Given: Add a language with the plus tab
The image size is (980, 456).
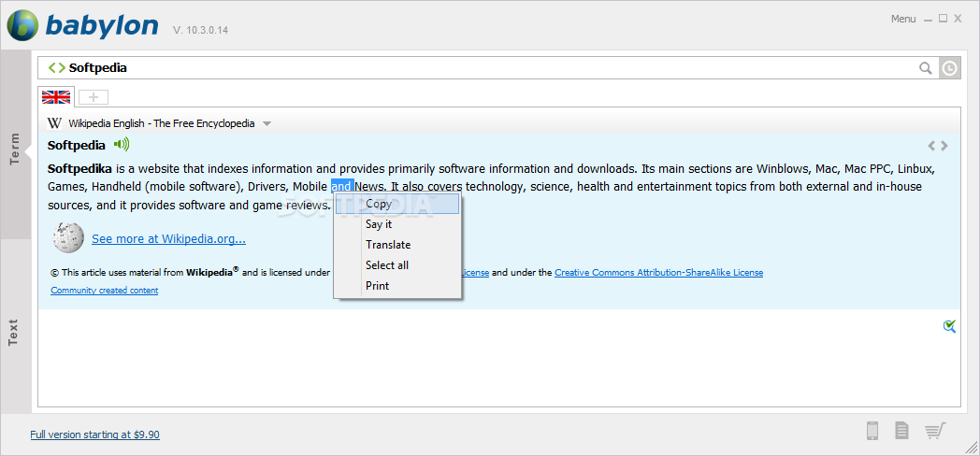Looking at the screenshot, I should coord(94,97).
